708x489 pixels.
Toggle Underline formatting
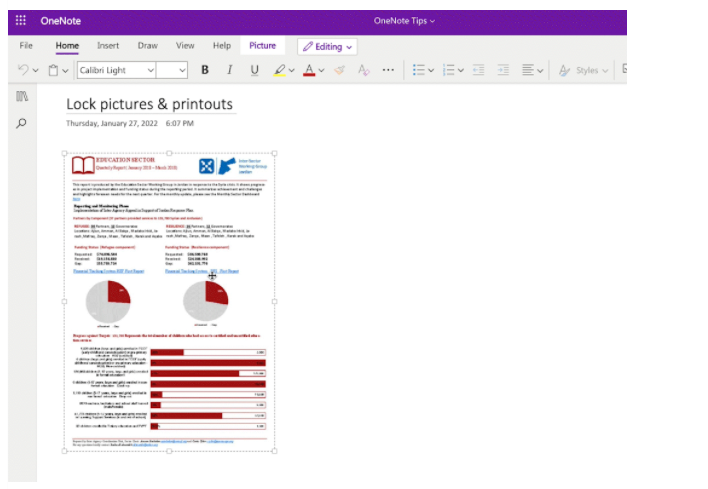click(x=255, y=70)
